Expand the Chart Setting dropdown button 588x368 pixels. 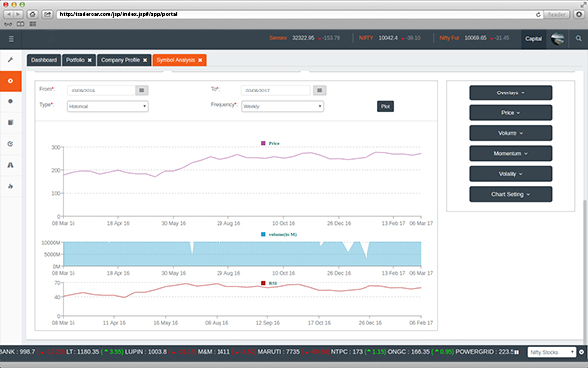pos(511,194)
